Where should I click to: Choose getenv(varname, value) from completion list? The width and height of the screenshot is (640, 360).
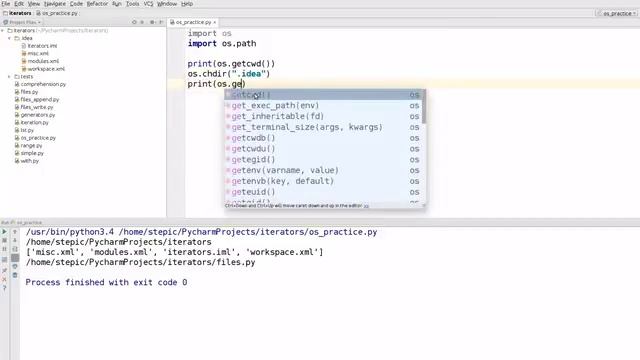(324, 170)
